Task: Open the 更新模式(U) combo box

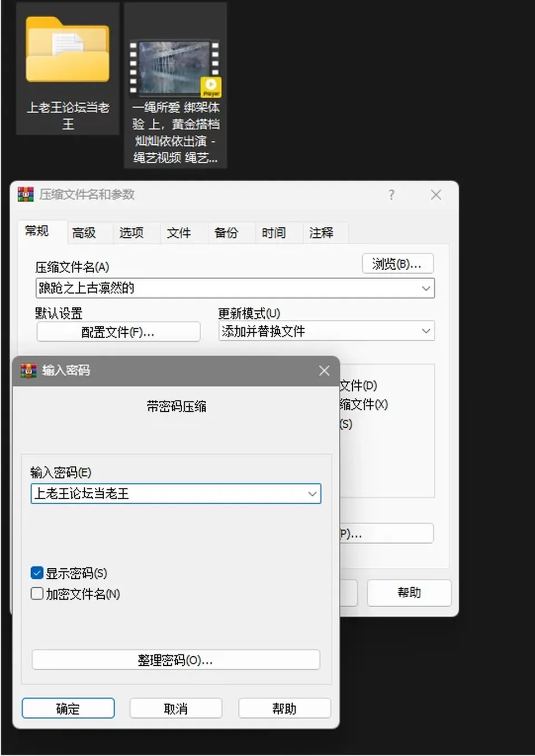Action: coord(327,331)
